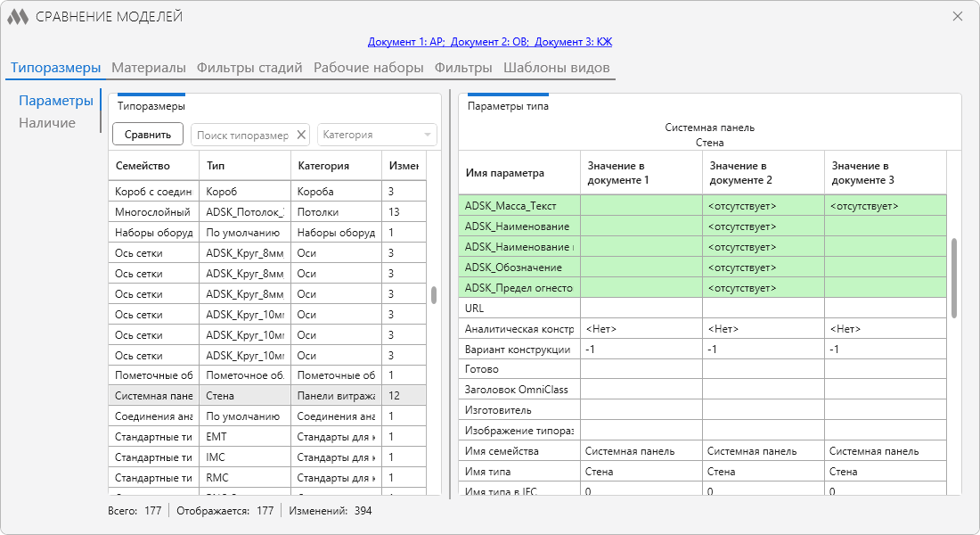Sort by the Семейство column header
The width and height of the screenshot is (980, 535).
[x=154, y=166]
